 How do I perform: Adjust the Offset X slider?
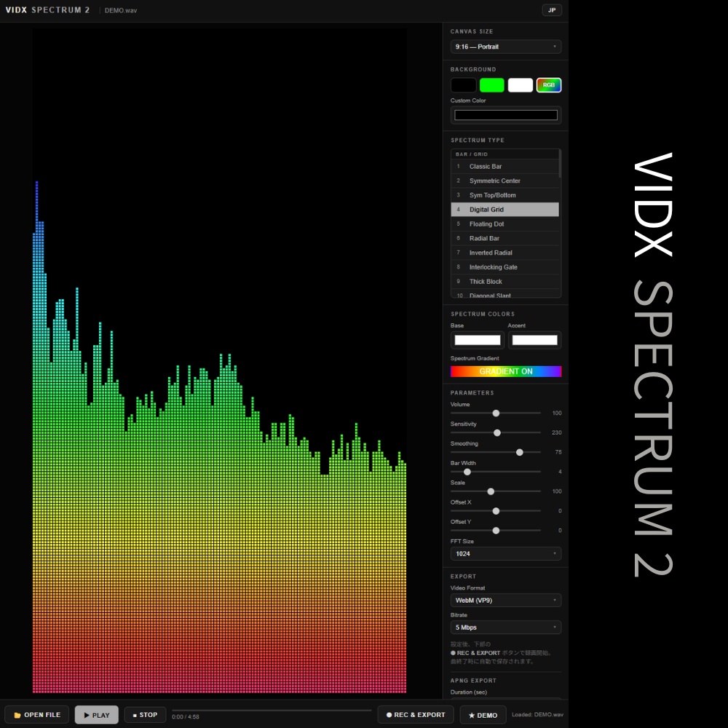[x=495, y=511]
